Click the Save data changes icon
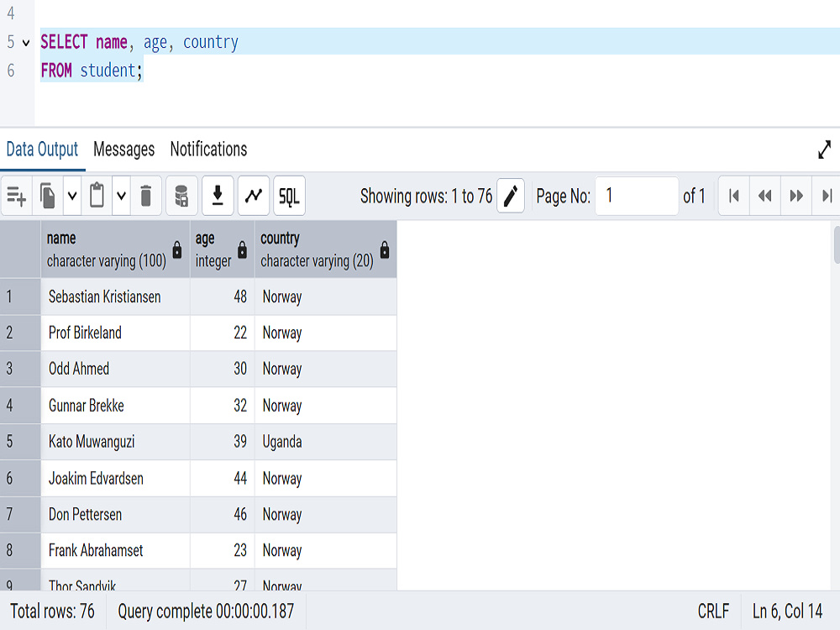The width and height of the screenshot is (840, 630). point(181,196)
